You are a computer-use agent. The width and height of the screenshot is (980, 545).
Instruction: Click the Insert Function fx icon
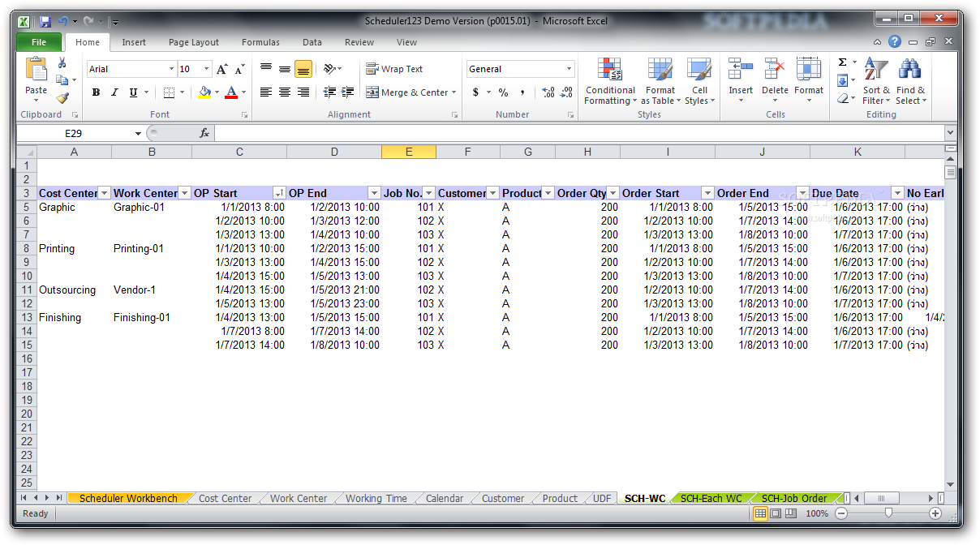(x=204, y=133)
